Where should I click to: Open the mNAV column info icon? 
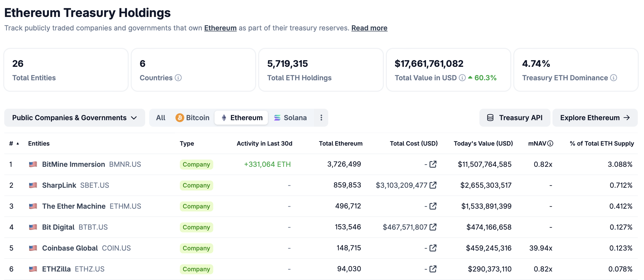(550, 143)
